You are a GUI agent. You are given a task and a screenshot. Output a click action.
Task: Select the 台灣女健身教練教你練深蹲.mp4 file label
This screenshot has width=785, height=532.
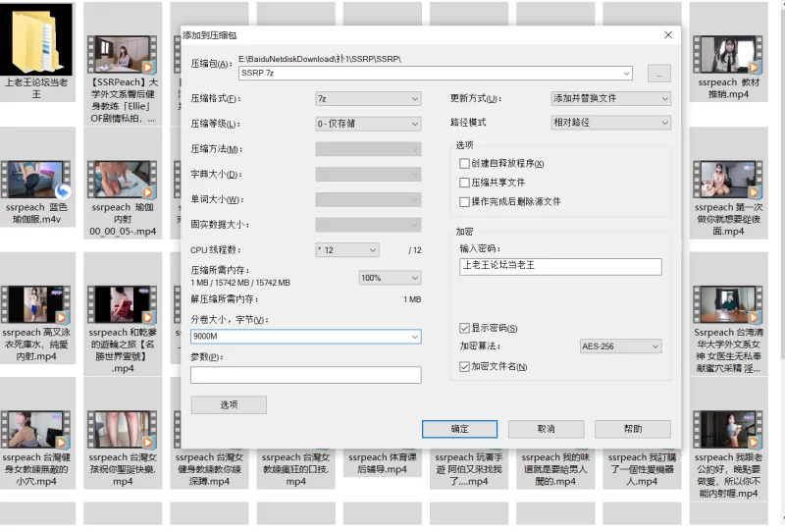209,469
